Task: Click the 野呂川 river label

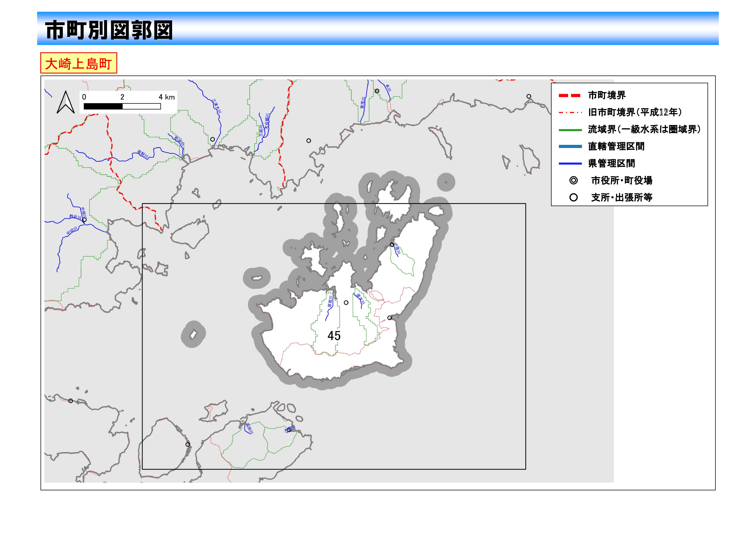Action: tap(75, 217)
